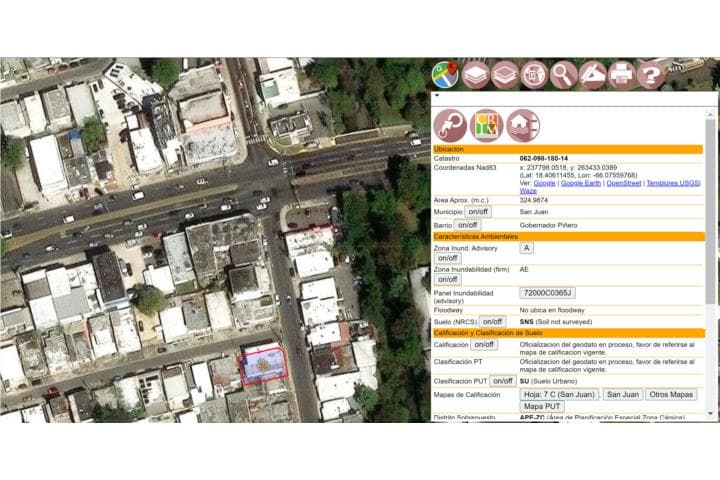Toggle Barrio layer on/off
Viewport: 720px width, 480px height.
pos(467,225)
